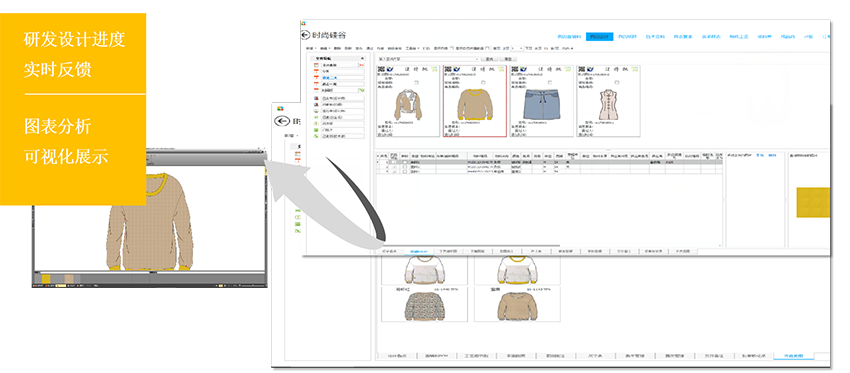This screenshot has width=850, height=373.
Task: Switch to the last bottom tab in rear window
Action: pos(794,356)
